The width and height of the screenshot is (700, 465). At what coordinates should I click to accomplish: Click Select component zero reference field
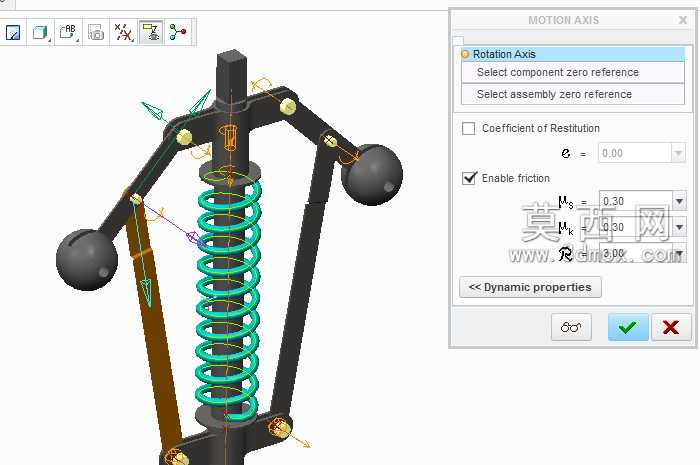[x=573, y=72]
